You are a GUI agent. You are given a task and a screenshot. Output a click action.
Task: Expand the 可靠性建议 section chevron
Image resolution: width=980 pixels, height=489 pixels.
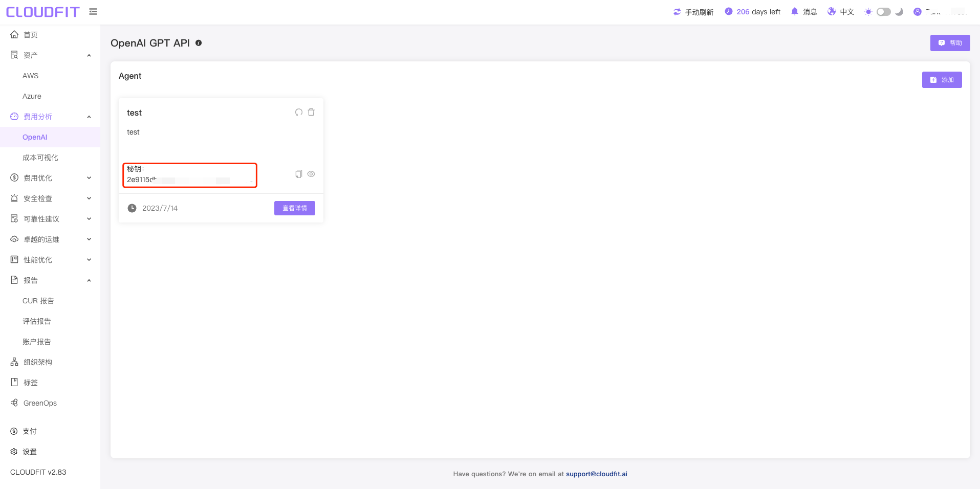tap(89, 219)
